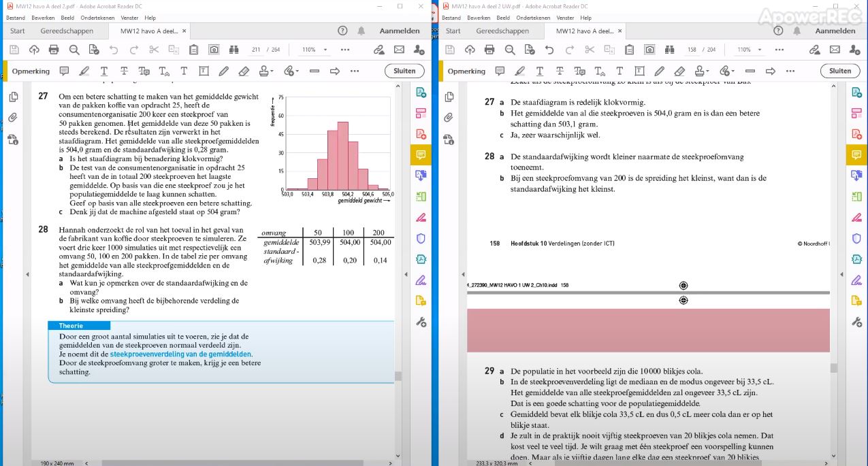Share a link icon in left window
868x466 pixels.
pos(379,50)
